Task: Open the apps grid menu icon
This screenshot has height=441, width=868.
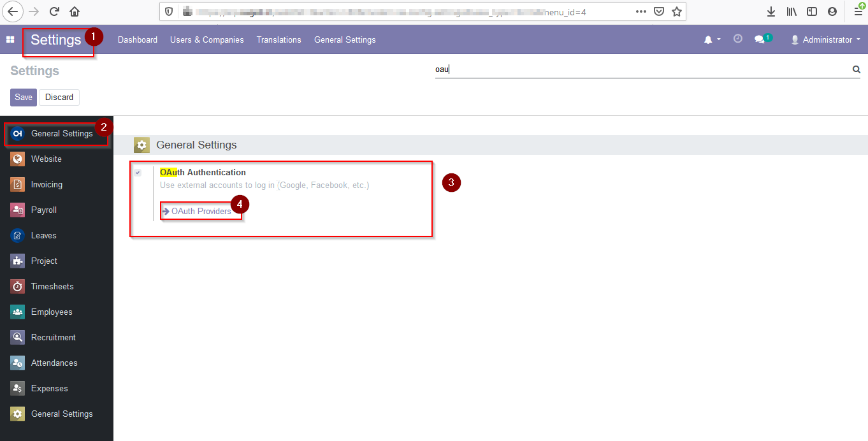Action: click(10, 40)
